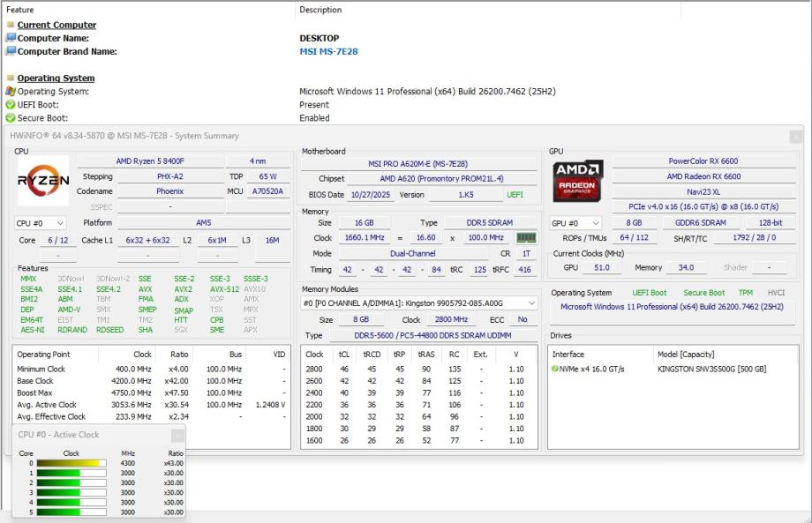Image resolution: width=812 pixels, height=523 pixels.
Task: Click the GPU clock 51.0 value
Action: point(602,267)
